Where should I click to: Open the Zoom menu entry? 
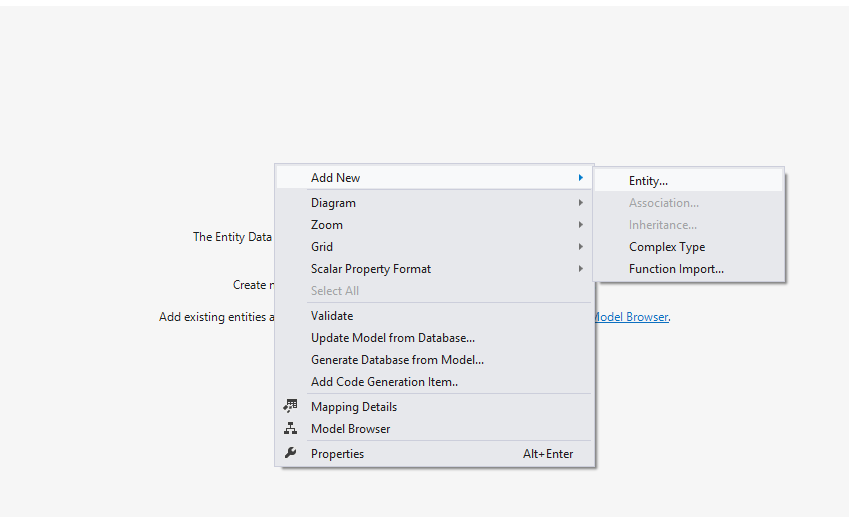(434, 225)
